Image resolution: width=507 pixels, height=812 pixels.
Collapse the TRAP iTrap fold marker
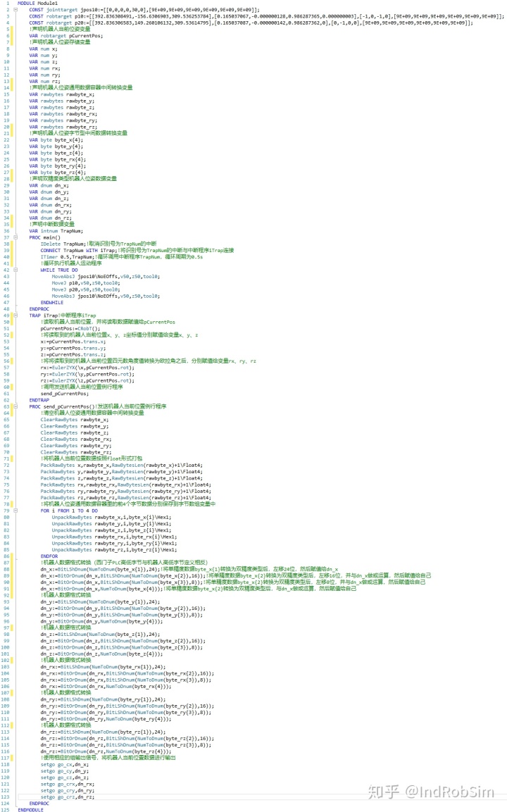tap(15, 316)
